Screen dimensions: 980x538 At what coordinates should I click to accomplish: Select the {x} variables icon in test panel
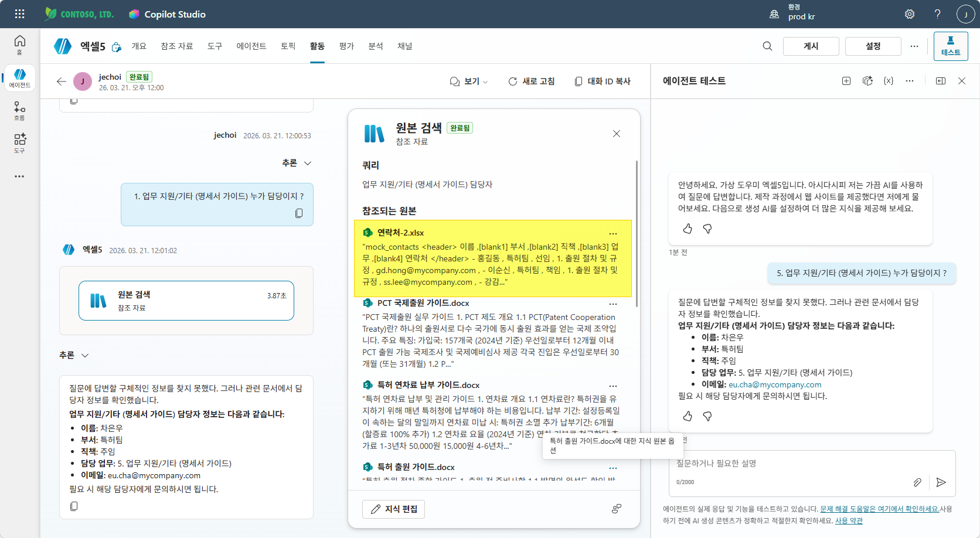pos(888,81)
